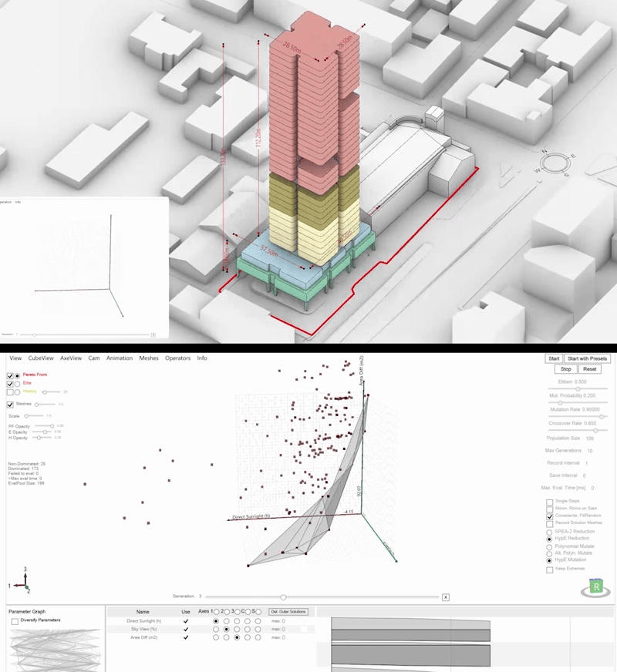Screen dimensions: 617x672
Task: Click the Start with Presets button
Action: pyautogui.click(x=587, y=358)
